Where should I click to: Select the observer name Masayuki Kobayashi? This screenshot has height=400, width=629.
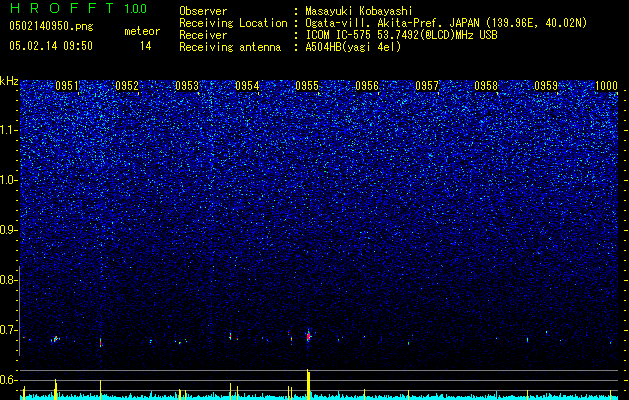(359, 11)
